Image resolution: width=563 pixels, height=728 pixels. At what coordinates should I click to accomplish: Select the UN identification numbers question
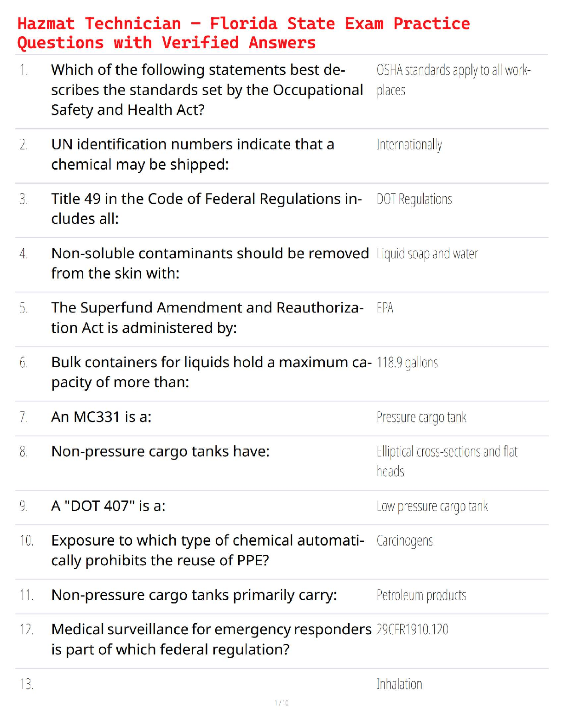(193, 154)
